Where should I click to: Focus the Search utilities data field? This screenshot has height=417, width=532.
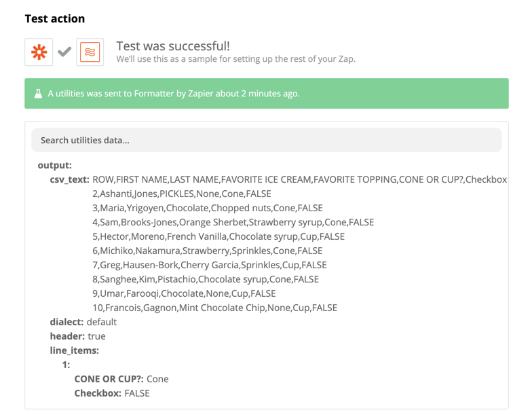266,140
